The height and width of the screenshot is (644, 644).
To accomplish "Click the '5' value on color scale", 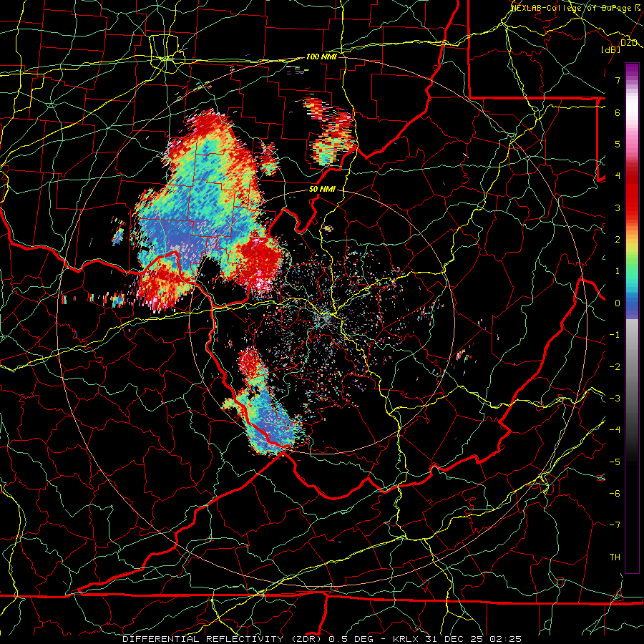I will 618,144.
